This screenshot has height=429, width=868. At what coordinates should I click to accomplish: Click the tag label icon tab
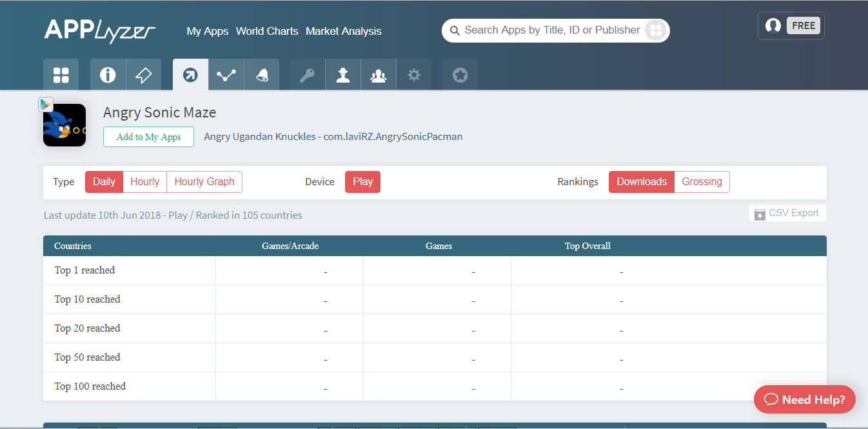(x=143, y=75)
